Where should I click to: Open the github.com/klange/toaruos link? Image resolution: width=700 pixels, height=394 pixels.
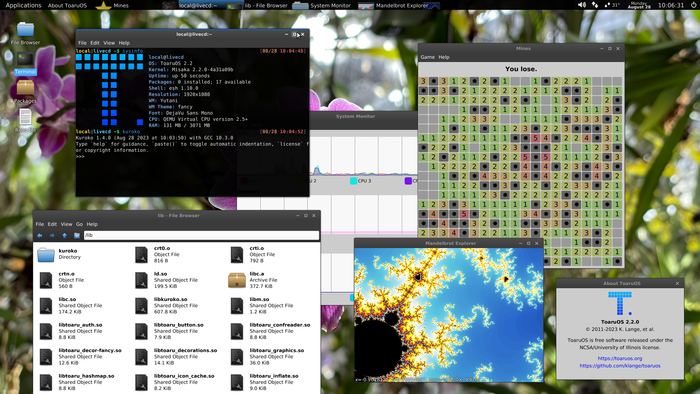pos(620,366)
